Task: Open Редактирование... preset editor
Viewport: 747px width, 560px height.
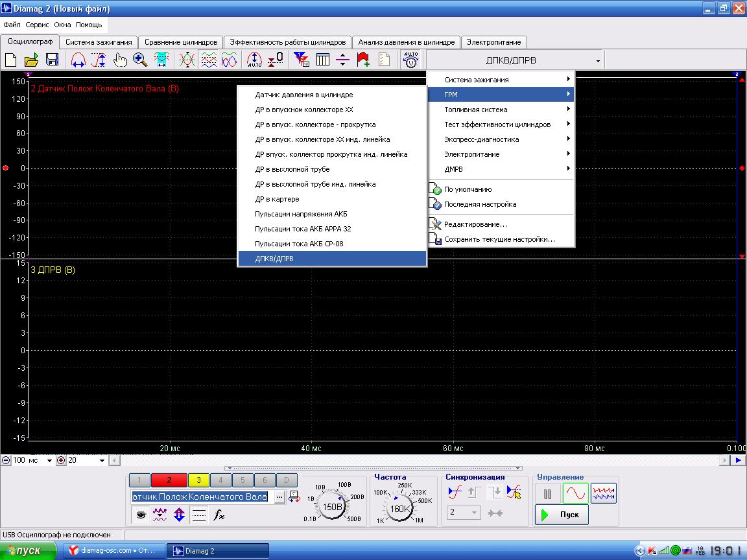Action: pos(501,224)
